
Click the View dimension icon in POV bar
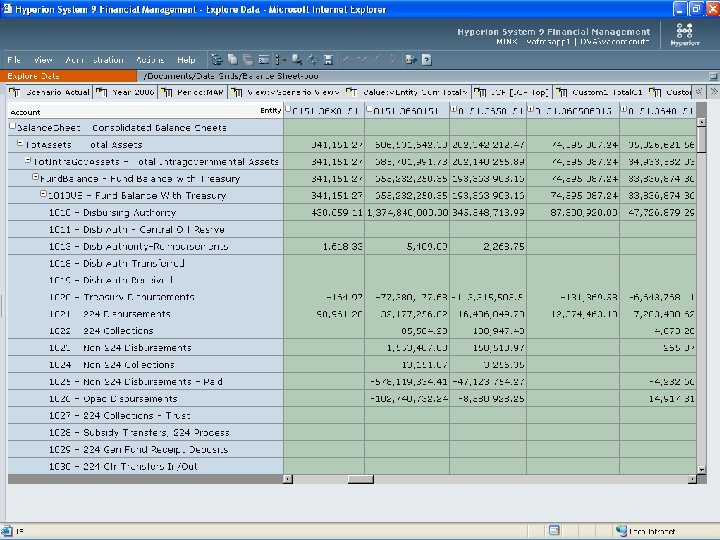pyautogui.click(x=236, y=92)
